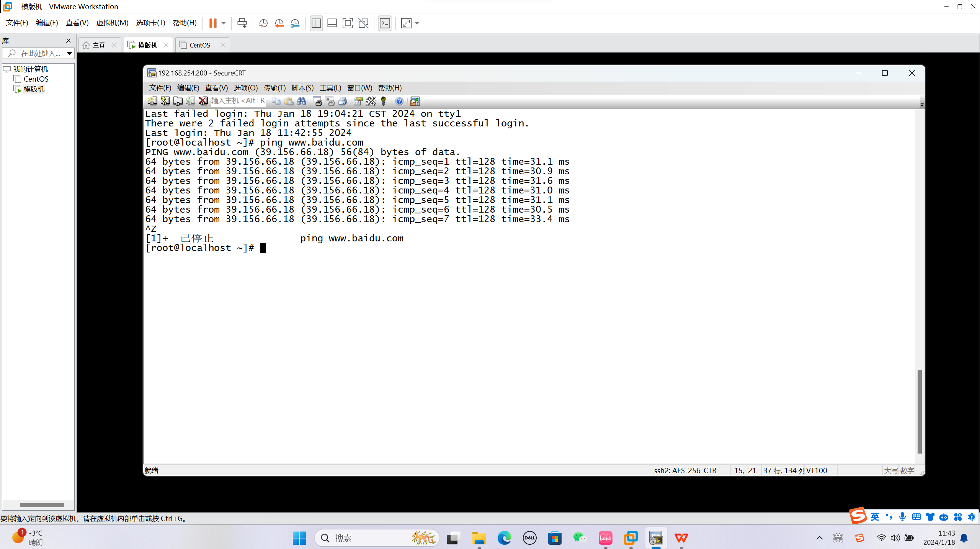Open SecureCRT 工具(L) menu
The image size is (980, 549).
(330, 88)
